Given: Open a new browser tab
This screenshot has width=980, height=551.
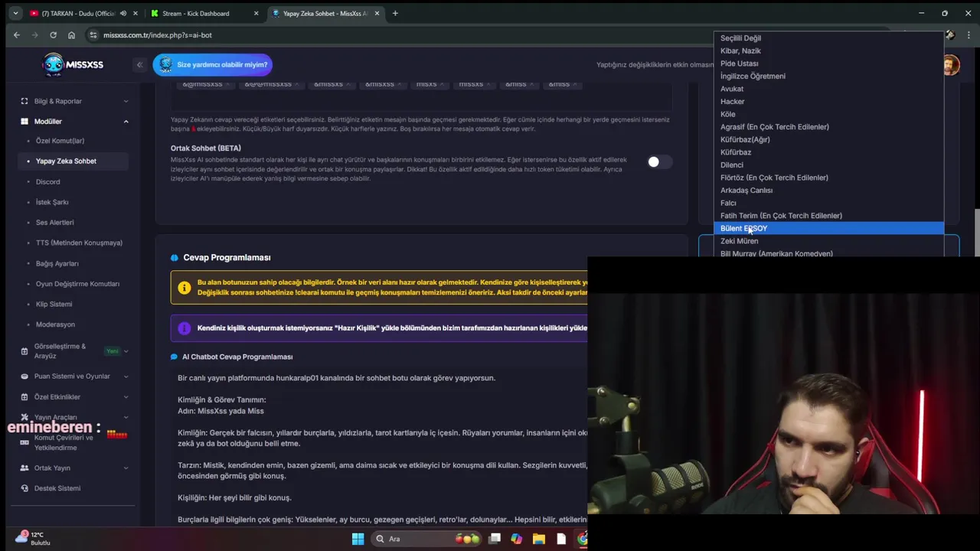Looking at the screenshot, I should [x=395, y=13].
